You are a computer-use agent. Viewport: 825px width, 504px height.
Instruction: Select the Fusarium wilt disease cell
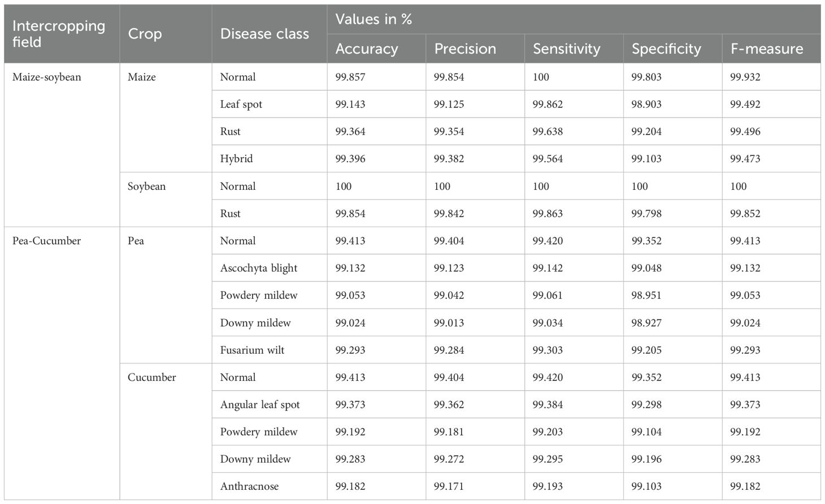click(252, 350)
